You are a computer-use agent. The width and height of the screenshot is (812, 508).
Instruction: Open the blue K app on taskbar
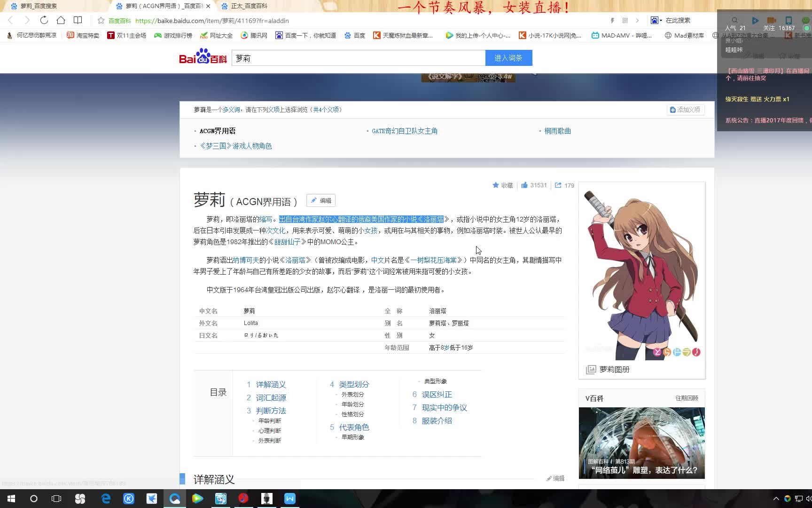click(x=129, y=499)
